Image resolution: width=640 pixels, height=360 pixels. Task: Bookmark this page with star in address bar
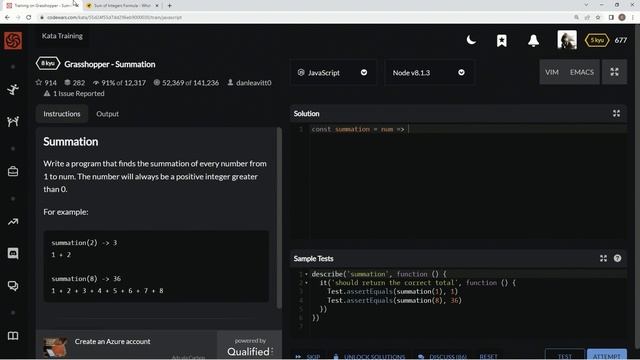click(598, 17)
